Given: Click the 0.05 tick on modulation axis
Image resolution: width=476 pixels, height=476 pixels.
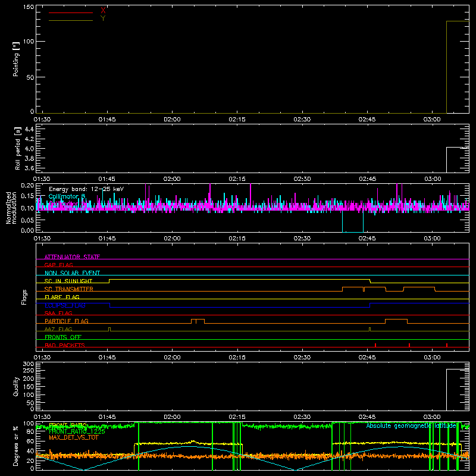Looking at the screenshot, I should (27, 220).
